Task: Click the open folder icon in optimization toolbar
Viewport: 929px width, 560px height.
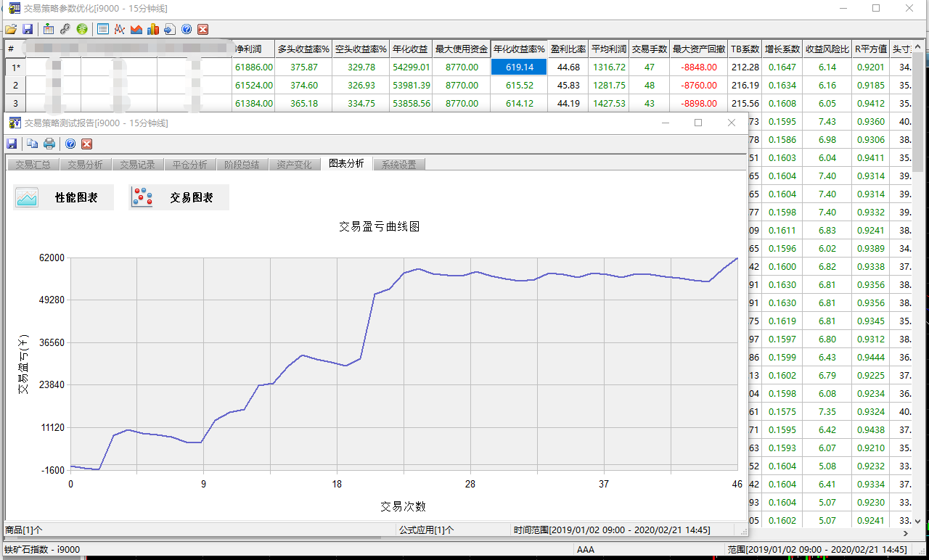Action: click(10, 30)
